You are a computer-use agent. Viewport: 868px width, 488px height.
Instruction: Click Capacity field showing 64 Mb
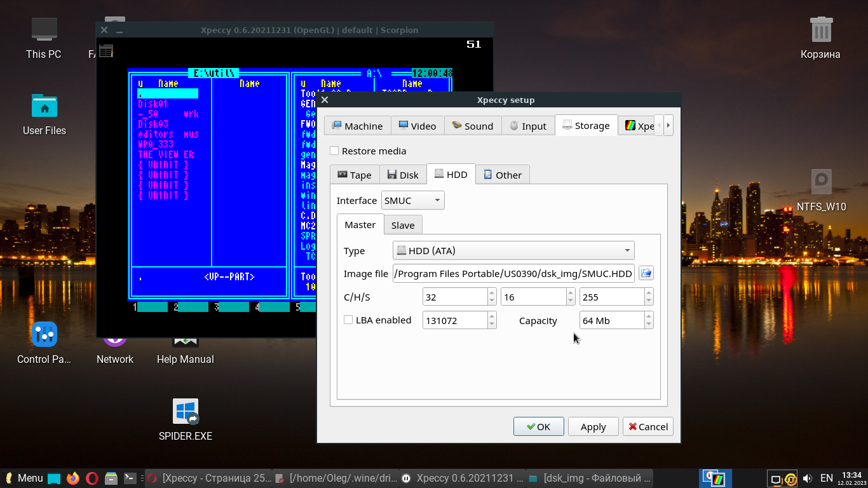612,320
